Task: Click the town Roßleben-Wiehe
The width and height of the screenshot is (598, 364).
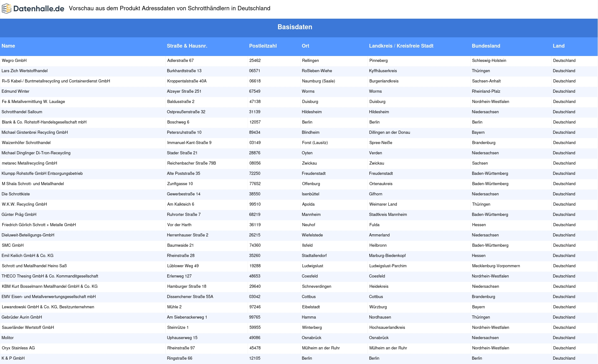Action: (x=317, y=71)
